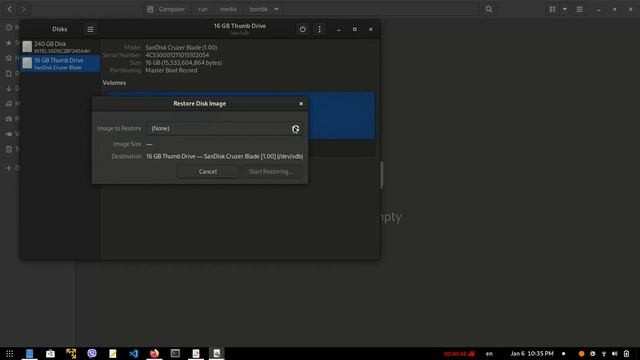Open the Disks taskbar icon

click(x=217, y=353)
